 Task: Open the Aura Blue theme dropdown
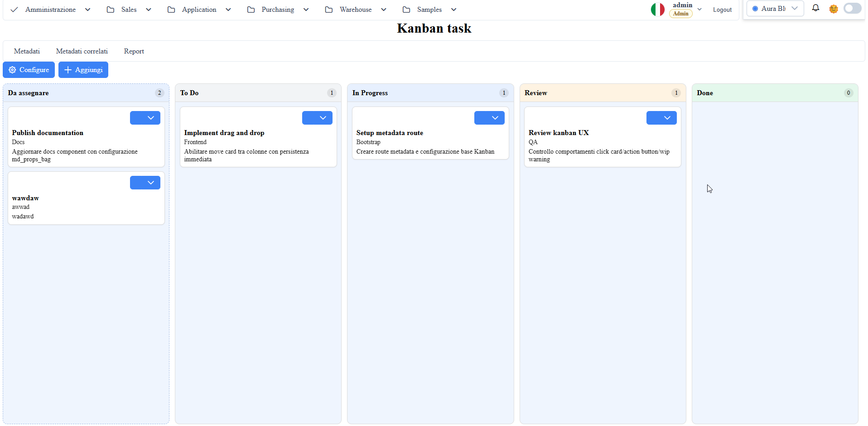775,9
